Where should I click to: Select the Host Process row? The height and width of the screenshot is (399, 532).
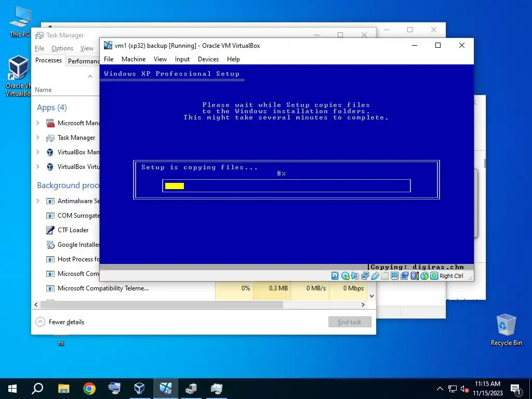pos(73,259)
